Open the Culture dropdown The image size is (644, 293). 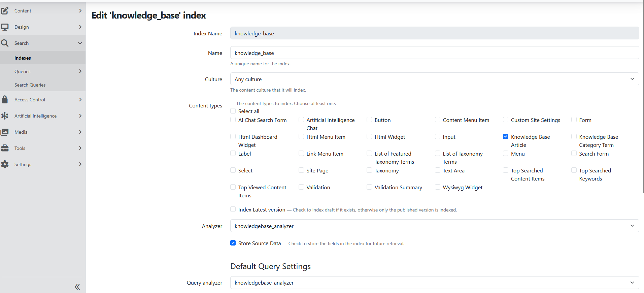tap(435, 79)
